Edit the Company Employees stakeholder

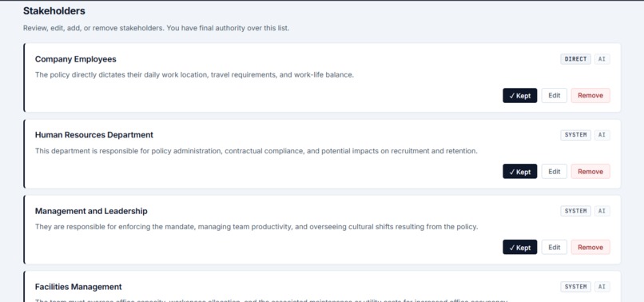[x=554, y=95]
